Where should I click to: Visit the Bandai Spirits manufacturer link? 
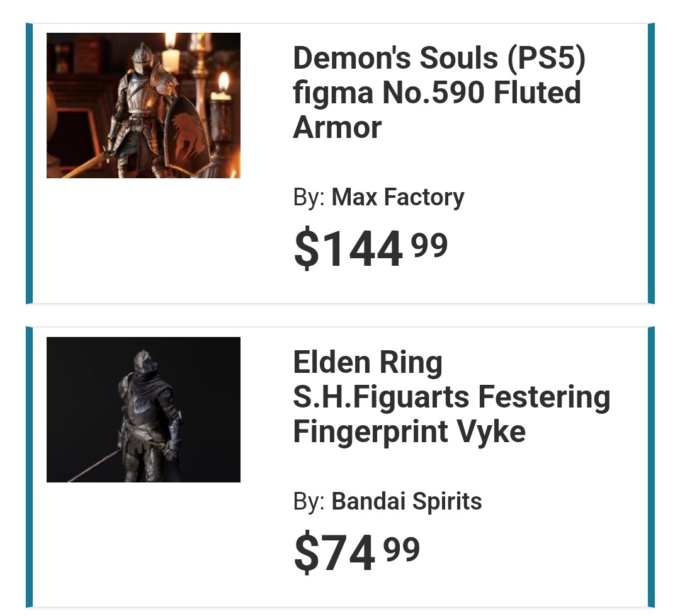406,501
